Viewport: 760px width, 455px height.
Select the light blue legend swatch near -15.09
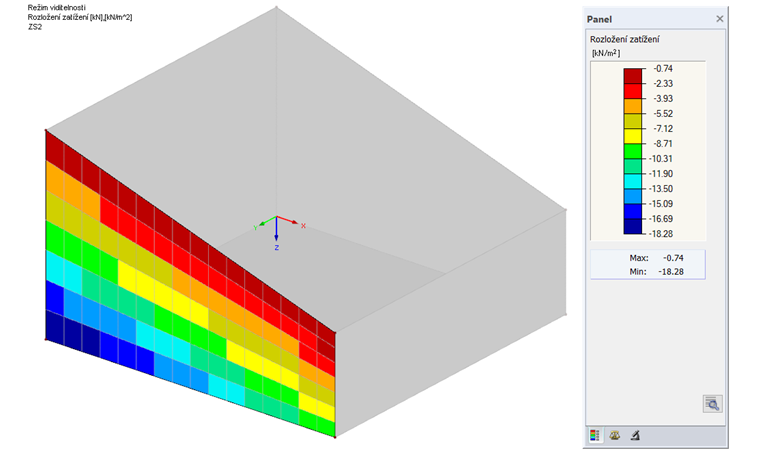(633, 196)
